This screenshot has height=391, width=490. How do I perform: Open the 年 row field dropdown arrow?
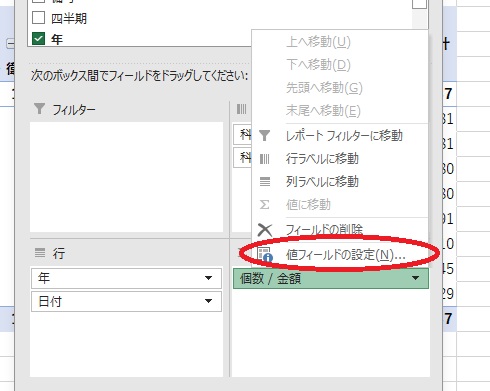click(x=208, y=278)
